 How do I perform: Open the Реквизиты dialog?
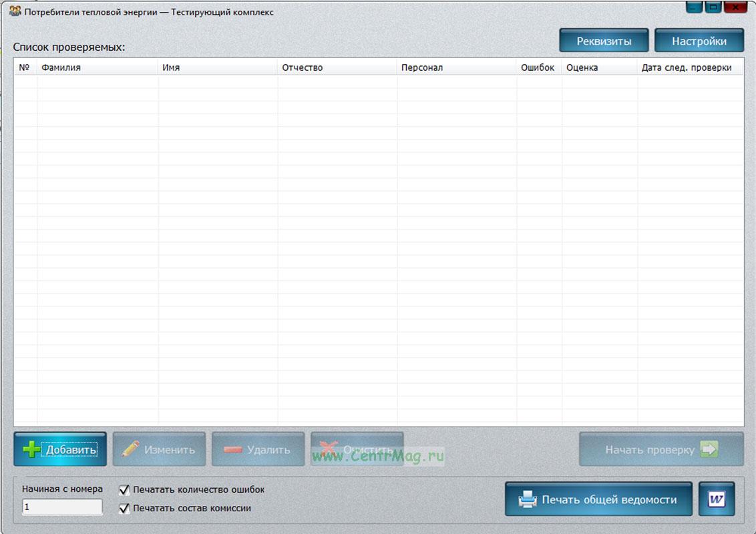click(604, 41)
